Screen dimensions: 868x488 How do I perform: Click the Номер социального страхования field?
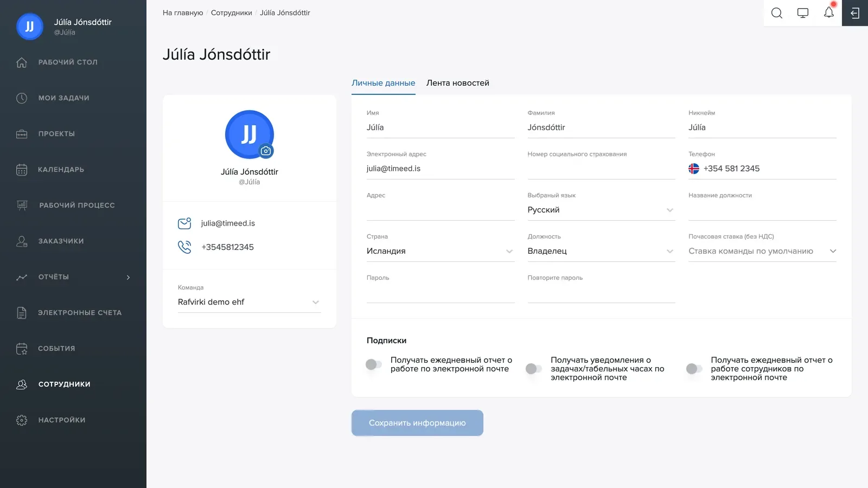(601, 169)
